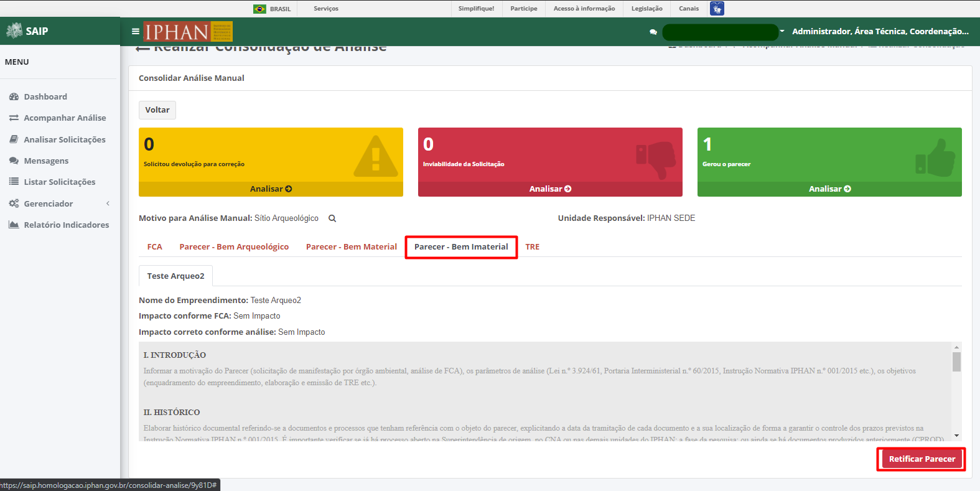Click the I. INTRODUÇÃO heading in parecer text

(x=175, y=355)
